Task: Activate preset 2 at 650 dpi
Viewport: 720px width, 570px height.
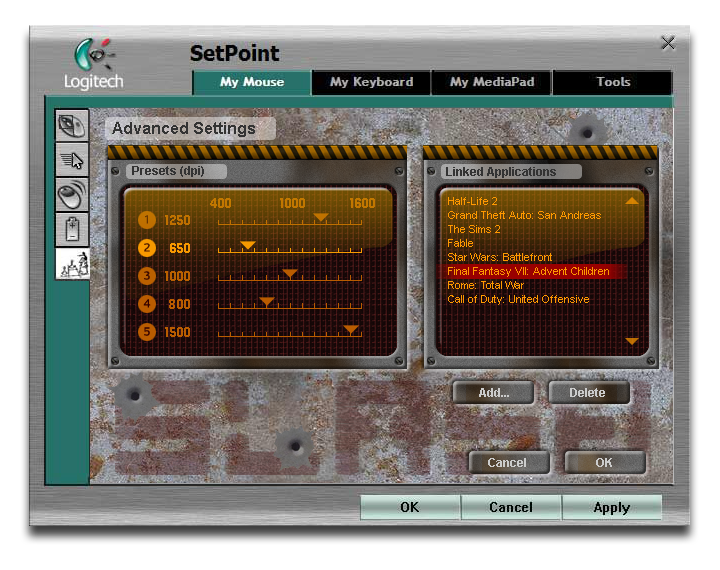Action: tap(147, 248)
